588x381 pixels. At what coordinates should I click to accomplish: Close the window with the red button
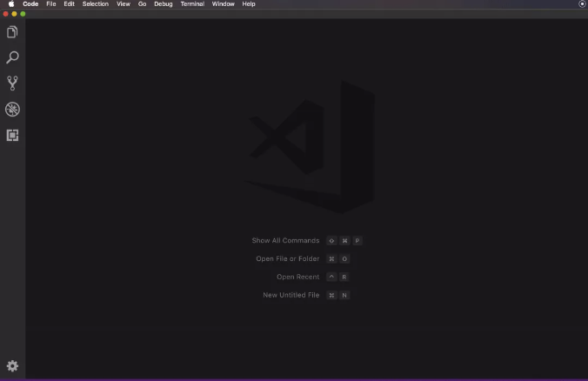click(5, 14)
